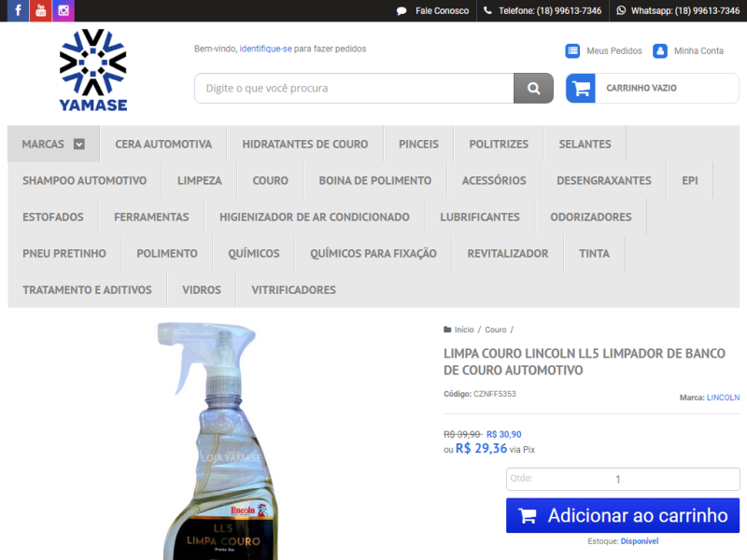Open Shampoo Automotivo category
Viewport: 747px width, 560px height.
pos(84,181)
